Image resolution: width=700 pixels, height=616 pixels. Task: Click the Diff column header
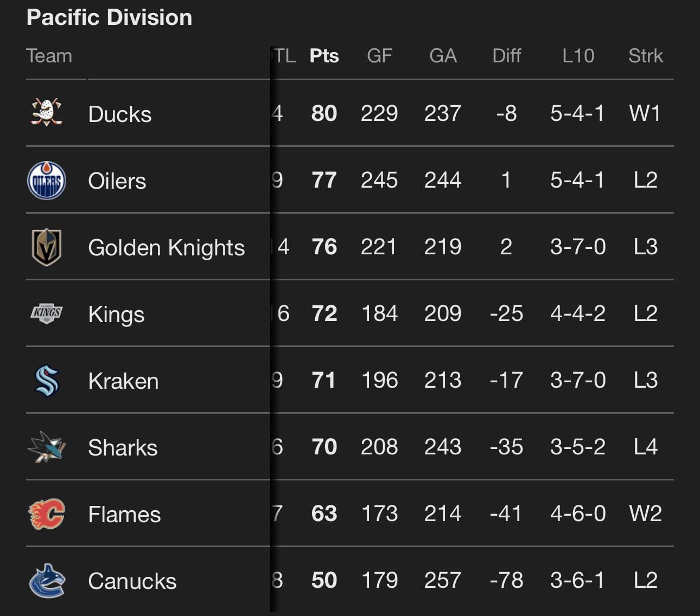(506, 56)
